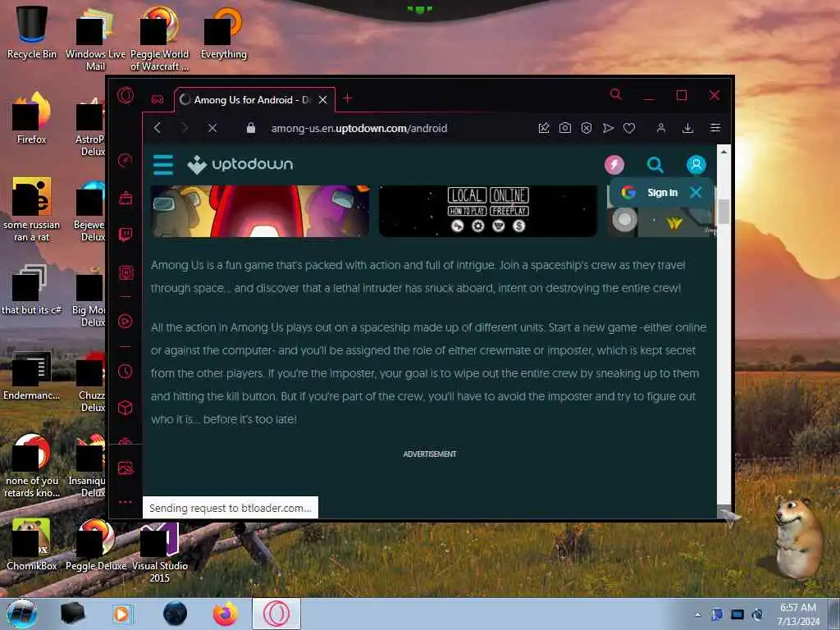Click the pencil edit icon in address bar

click(x=544, y=128)
